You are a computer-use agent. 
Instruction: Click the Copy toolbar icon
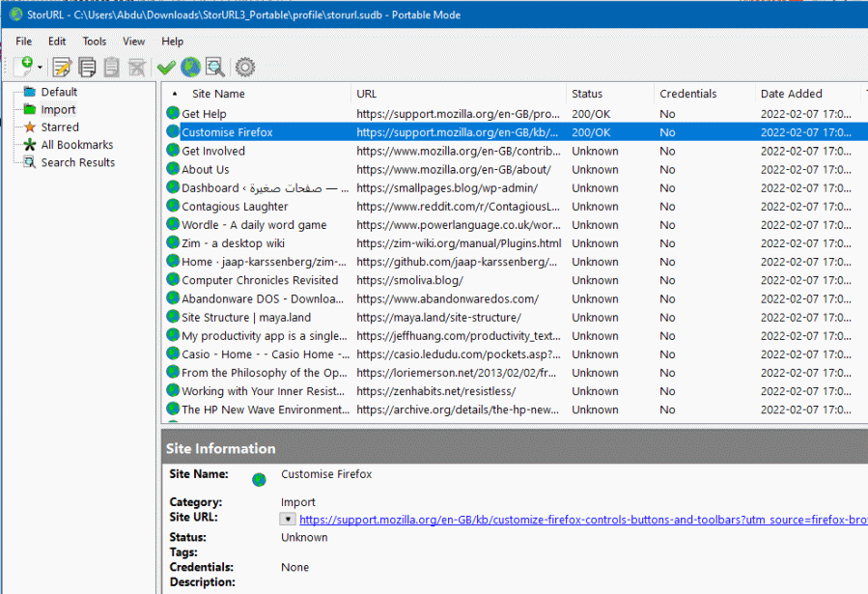click(x=87, y=67)
